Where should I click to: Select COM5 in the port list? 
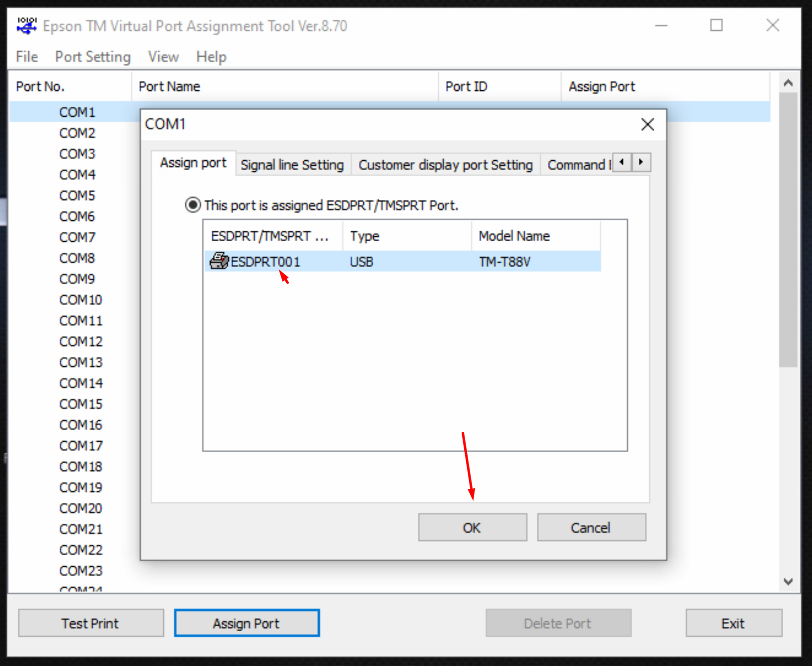point(77,196)
